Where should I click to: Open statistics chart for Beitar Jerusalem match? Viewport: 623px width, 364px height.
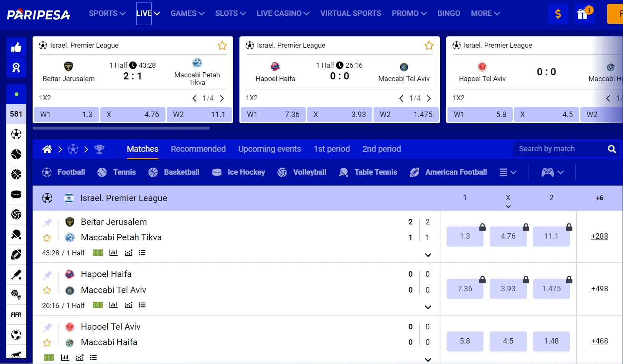tap(113, 253)
